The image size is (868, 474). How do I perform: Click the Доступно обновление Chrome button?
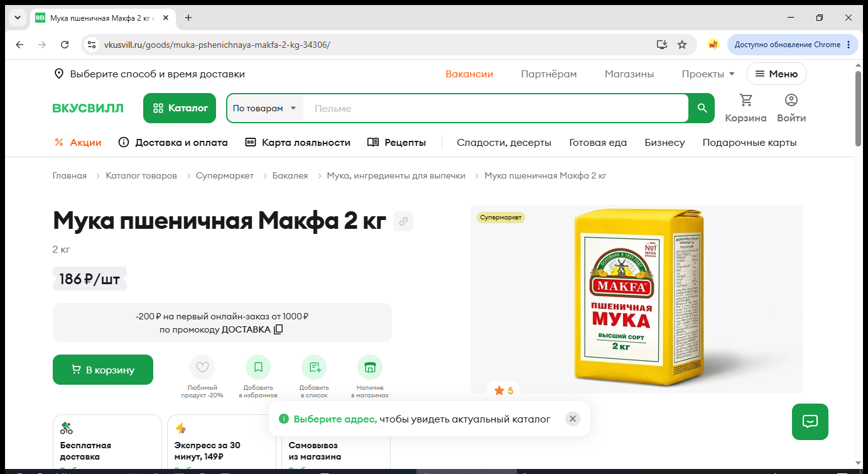pos(793,45)
